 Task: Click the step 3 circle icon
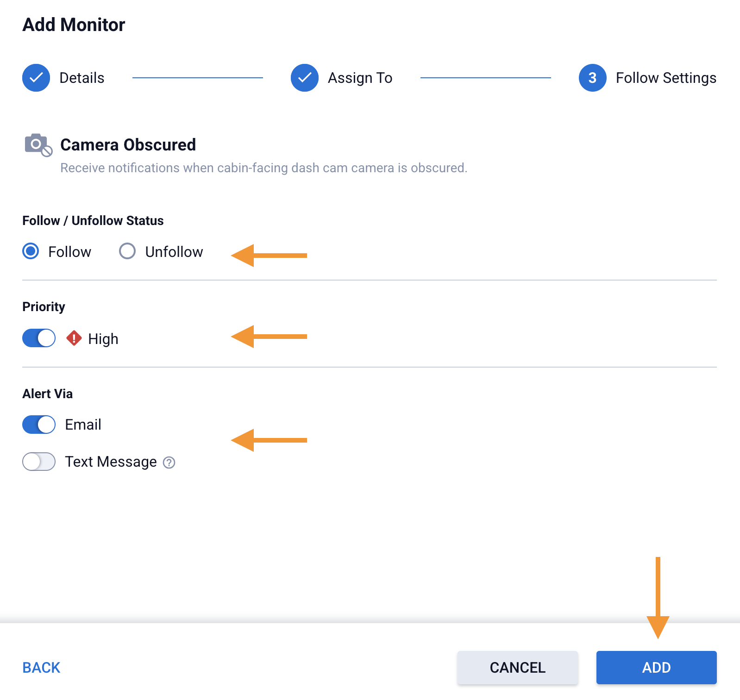[592, 78]
